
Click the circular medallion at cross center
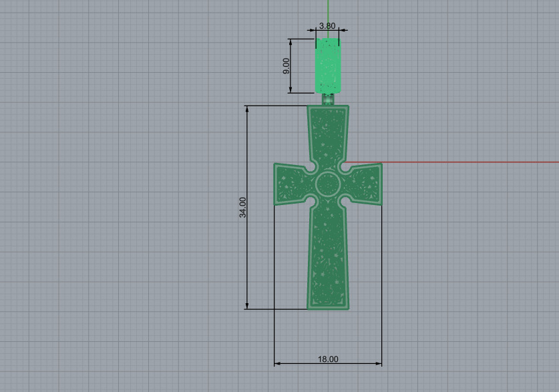[328, 184]
